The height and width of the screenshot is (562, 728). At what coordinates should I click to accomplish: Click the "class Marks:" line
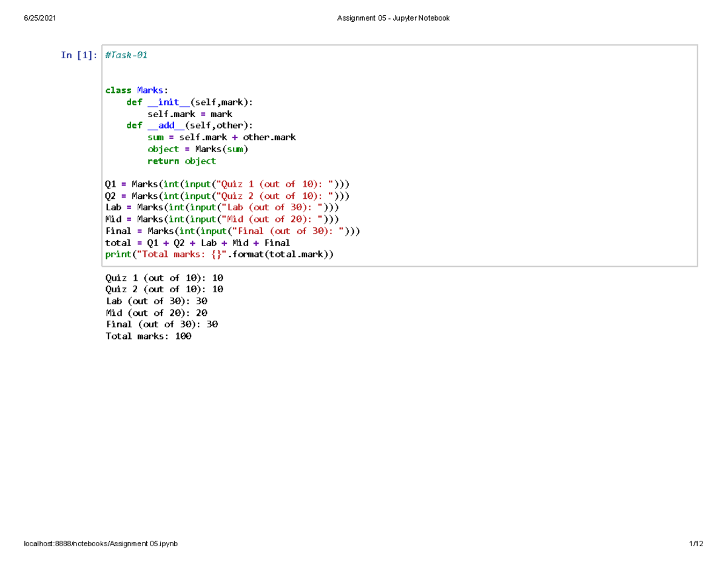point(136,90)
